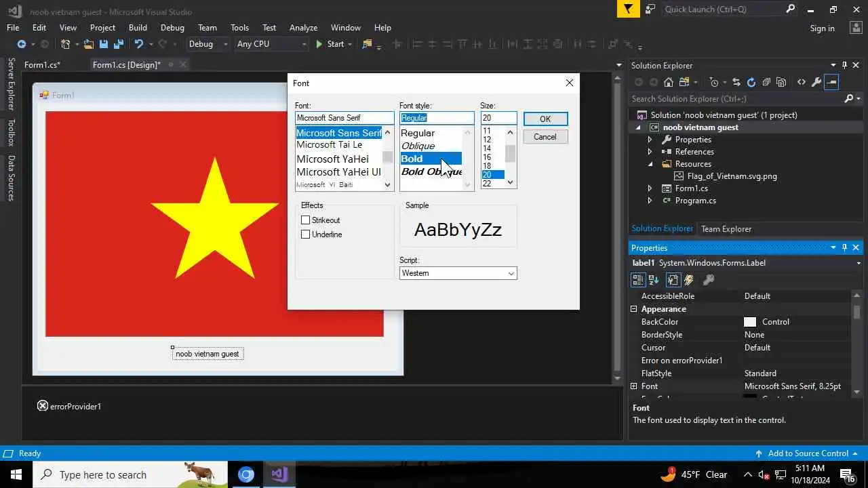
Task: Click the BackColor white color swatch
Action: [750, 322]
